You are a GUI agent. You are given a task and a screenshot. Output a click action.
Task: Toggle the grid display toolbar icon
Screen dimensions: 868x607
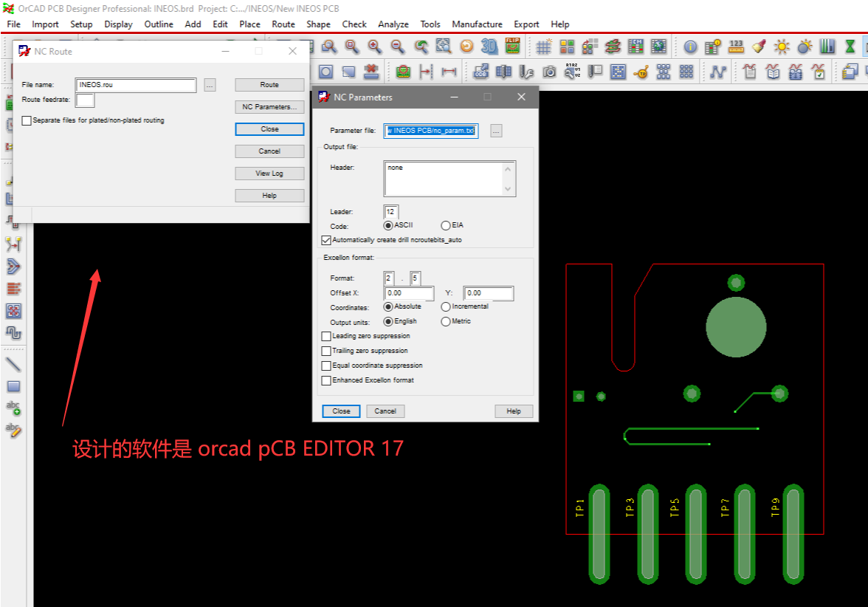click(543, 47)
